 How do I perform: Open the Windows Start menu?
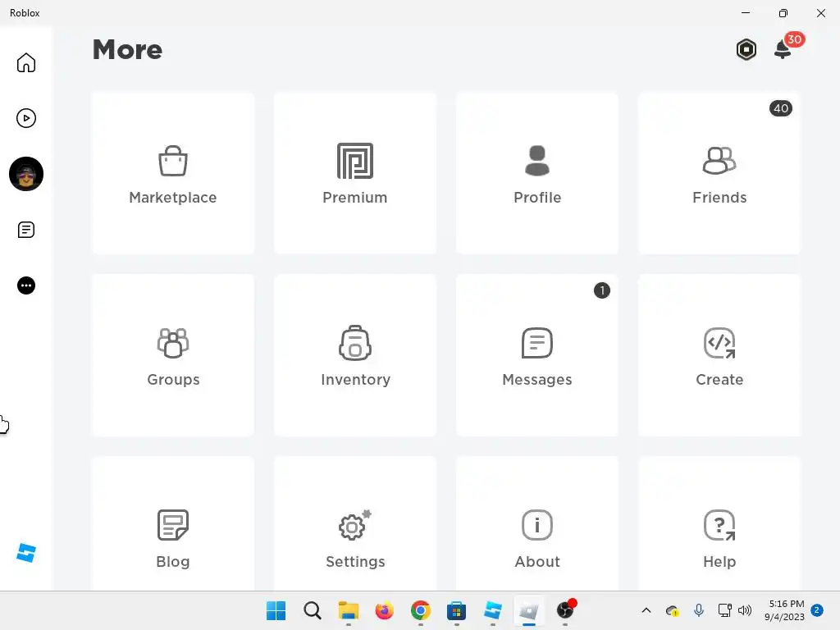tap(276, 610)
